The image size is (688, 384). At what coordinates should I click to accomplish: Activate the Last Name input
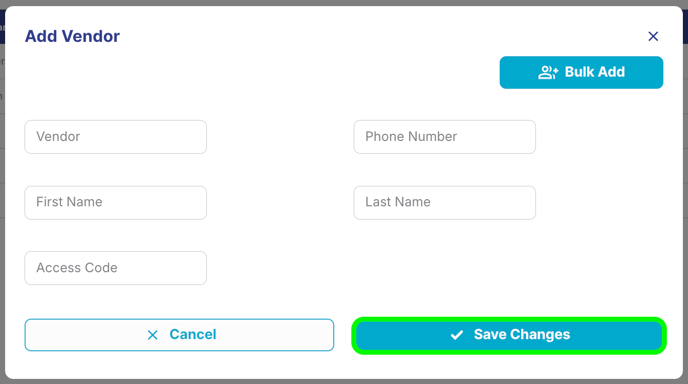[x=444, y=202]
